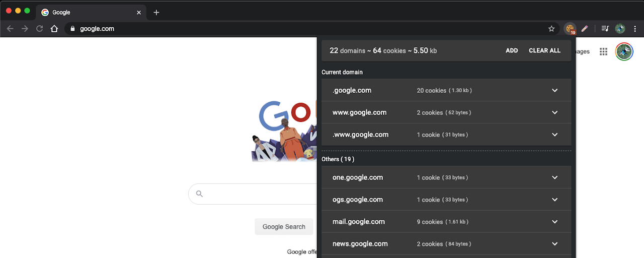The height and width of the screenshot is (258, 644).
Task: Open the Google account avatar
Action: pyautogui.click(x=624, y=51)
